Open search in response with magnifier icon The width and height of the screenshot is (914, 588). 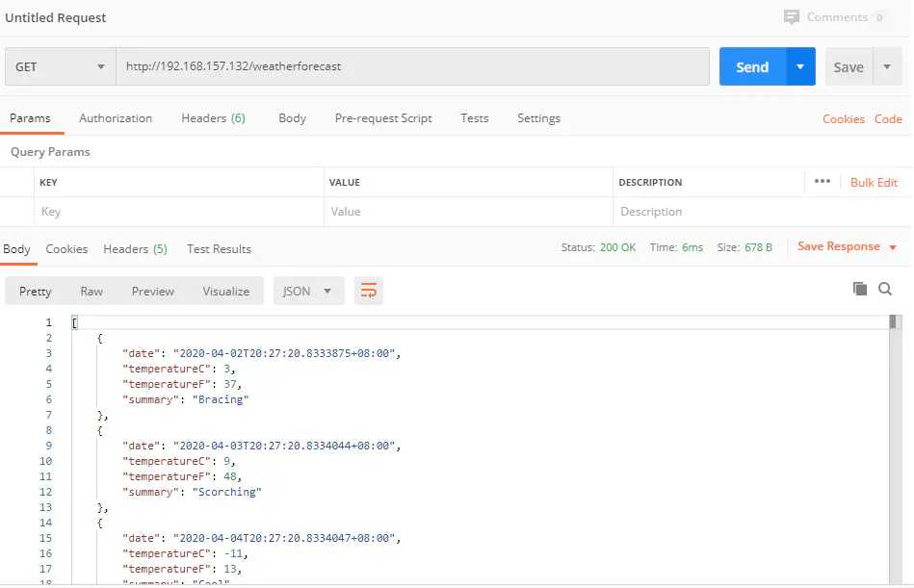885,289
